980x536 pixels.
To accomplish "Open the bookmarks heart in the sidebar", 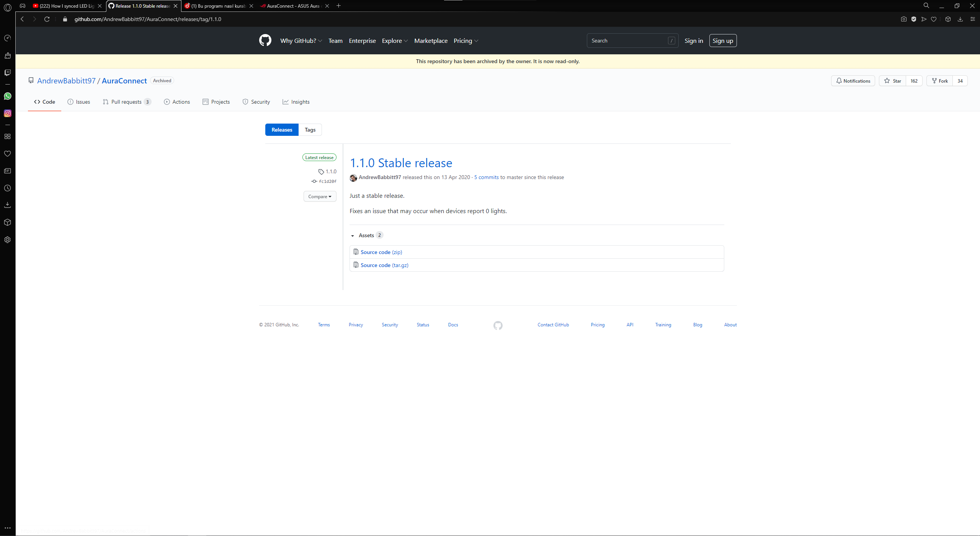I will [x=8, y=153].
